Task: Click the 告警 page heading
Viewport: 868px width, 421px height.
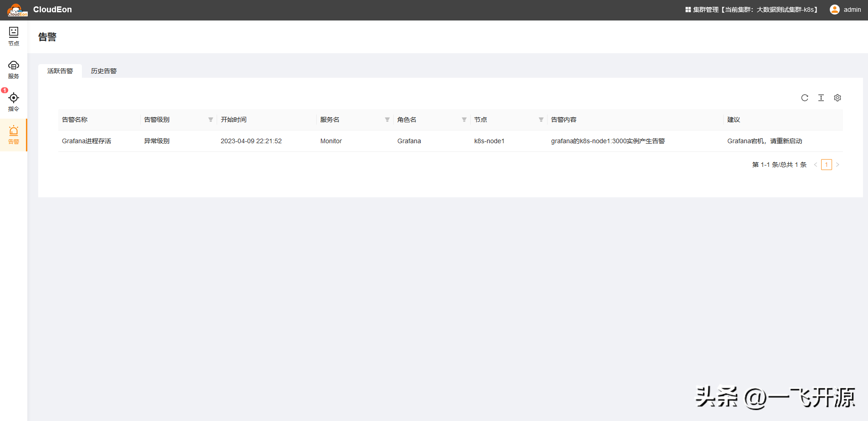Action: tap(47, 37)
